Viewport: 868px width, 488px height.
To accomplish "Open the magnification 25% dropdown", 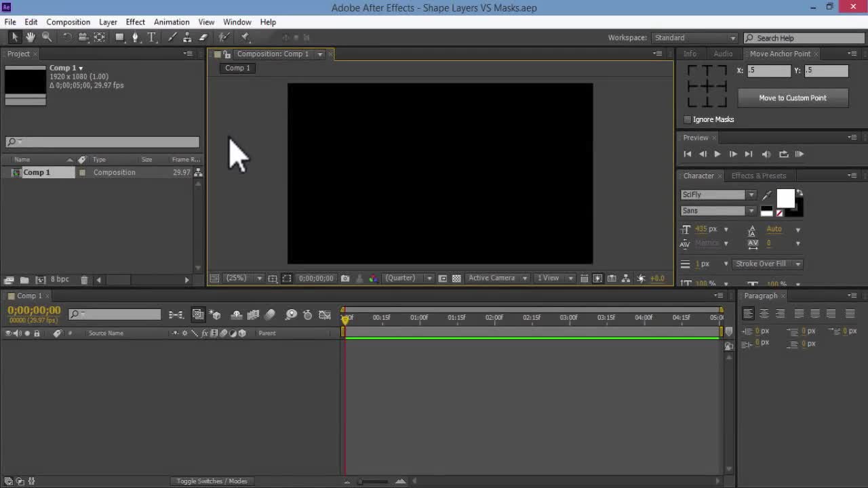I will [x=243, y=278].
